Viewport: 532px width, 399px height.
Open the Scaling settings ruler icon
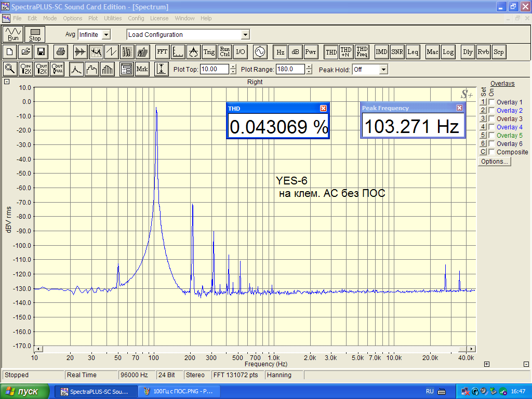click(x=178, y=51)
